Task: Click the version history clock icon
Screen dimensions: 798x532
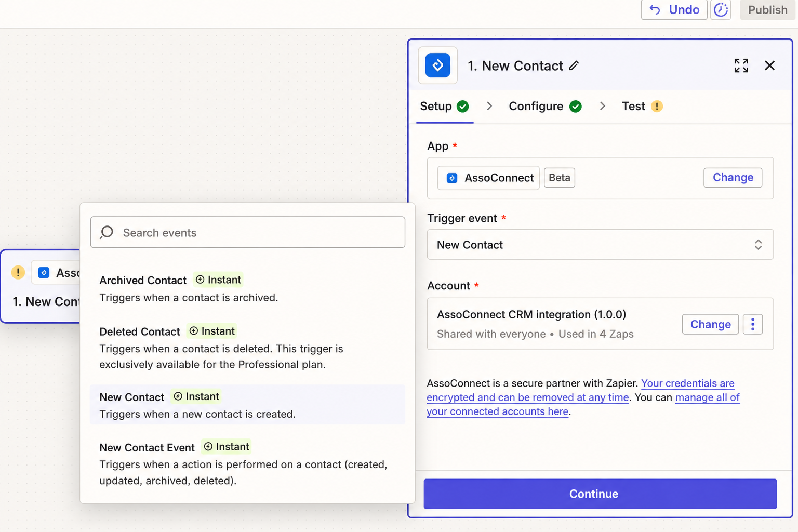Action: coord(721,10)
